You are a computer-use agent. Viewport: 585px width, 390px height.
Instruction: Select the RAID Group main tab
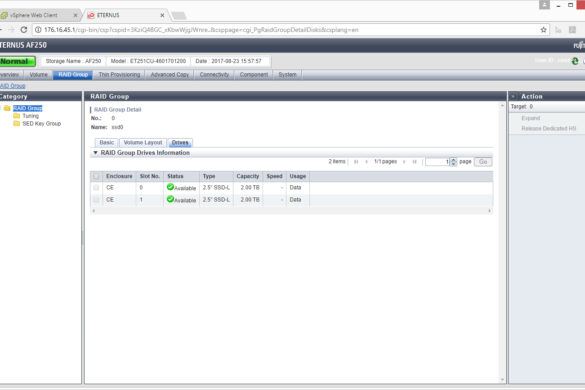(x=73, y=75)
